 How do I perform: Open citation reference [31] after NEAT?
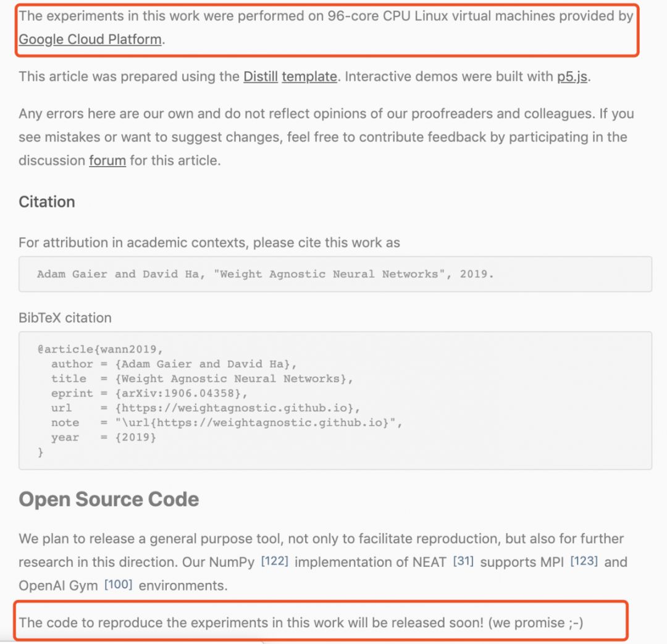[x=463, y=561]
